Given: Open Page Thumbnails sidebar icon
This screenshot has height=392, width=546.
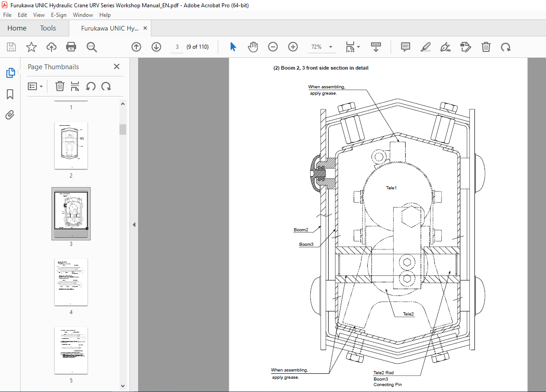Looking at the screenshot, I should coord(10,73).
